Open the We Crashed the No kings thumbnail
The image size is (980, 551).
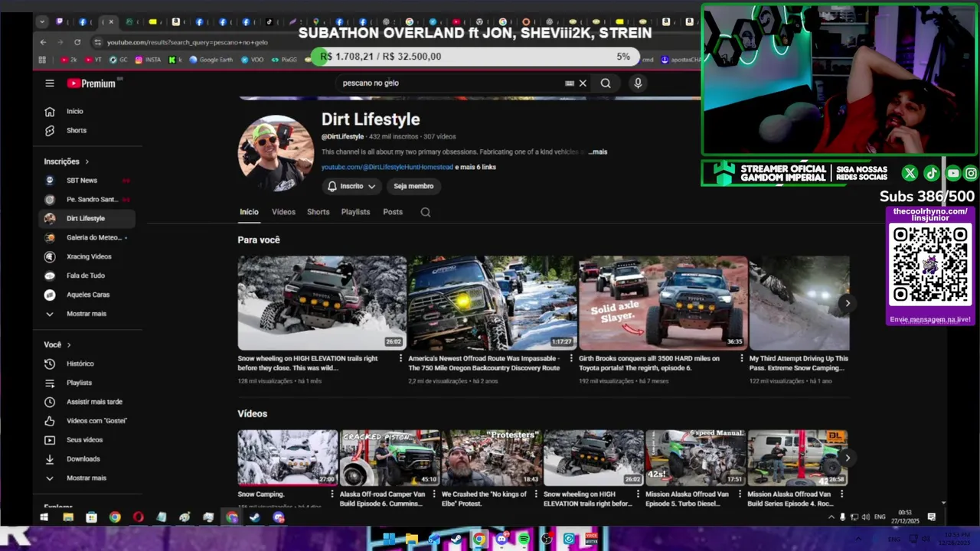492,458
